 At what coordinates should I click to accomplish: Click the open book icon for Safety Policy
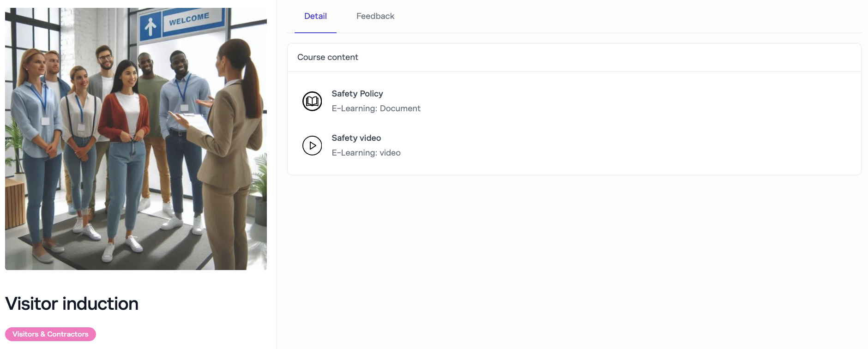pos(312,101)
